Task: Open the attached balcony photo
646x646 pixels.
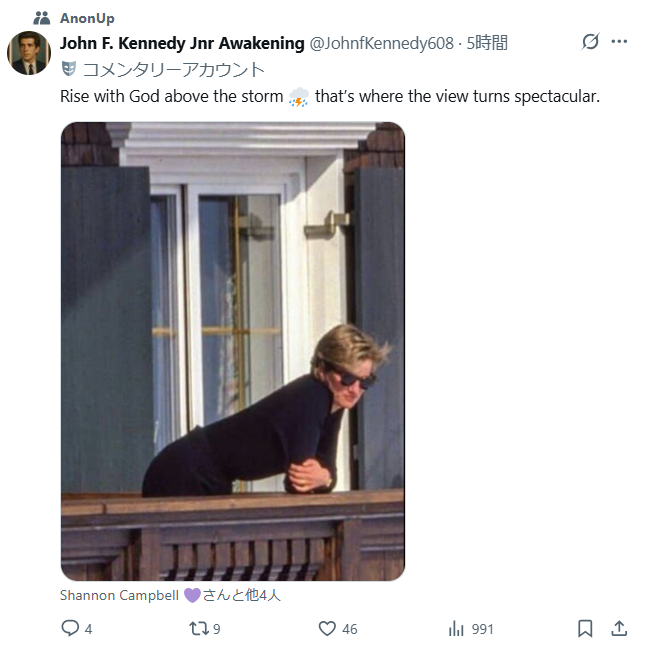Action: tap(232, 351)
